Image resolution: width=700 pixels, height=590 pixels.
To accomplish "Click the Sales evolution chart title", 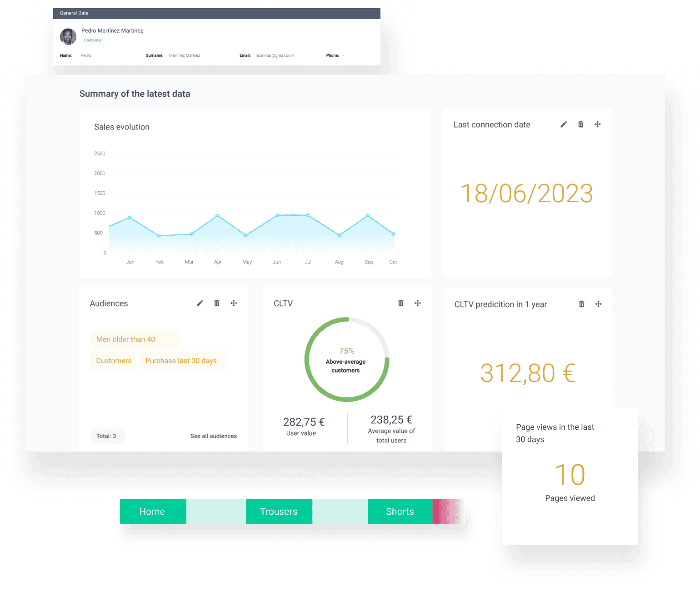I will [x=122, y=127].
